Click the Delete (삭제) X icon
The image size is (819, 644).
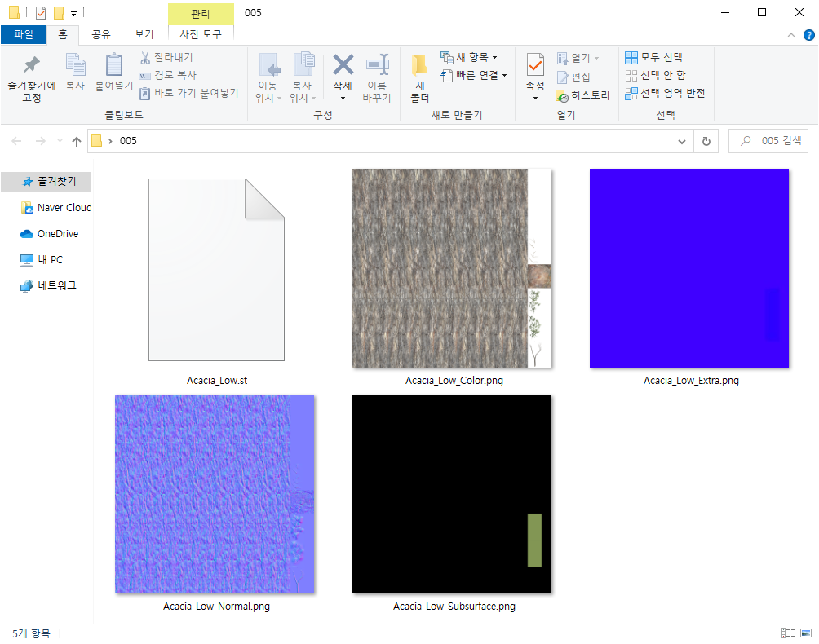[343, 64]
